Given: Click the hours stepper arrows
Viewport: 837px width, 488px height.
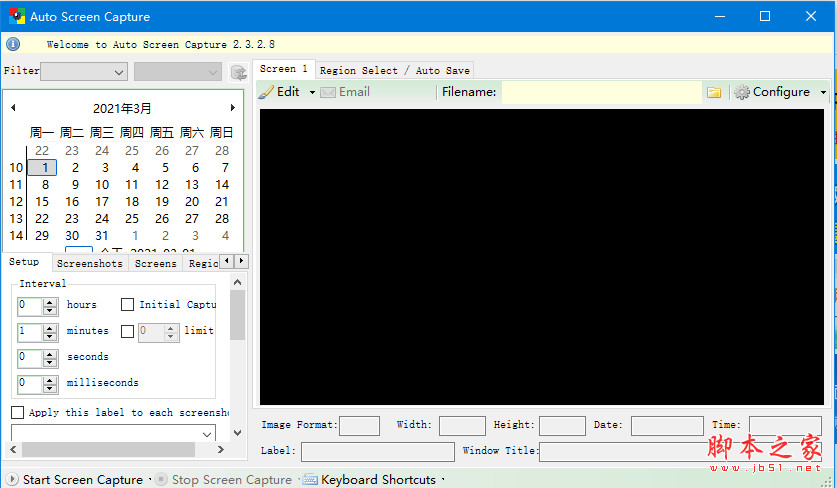Looking at the screenshot, I should pyautogui.click(x=50, y=306).
